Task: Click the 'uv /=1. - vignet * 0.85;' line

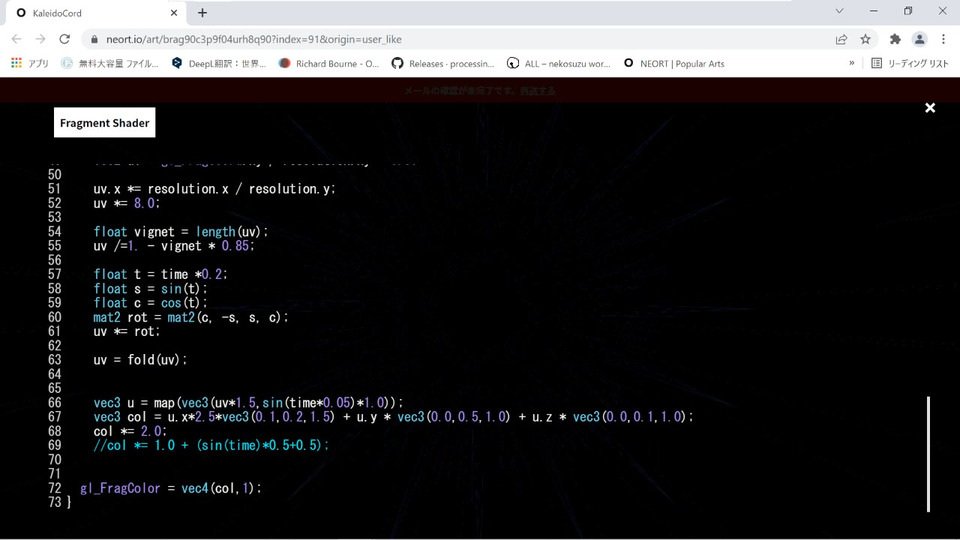Action: point(173,246)
